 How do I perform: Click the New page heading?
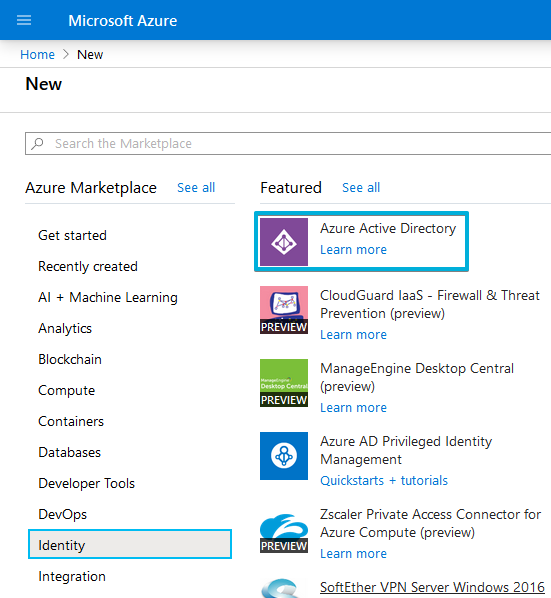(43, 84)
